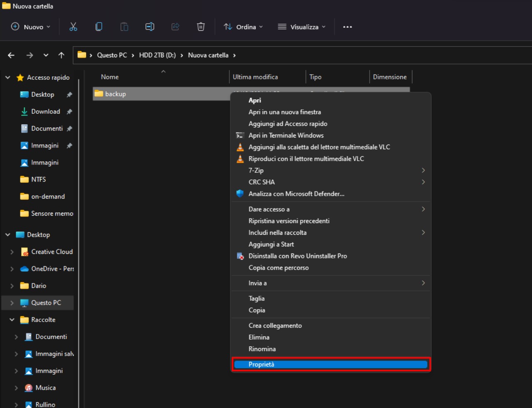Open the Visualizza view dropdown
The height and width of the screenshot is (408, 532).
tap(302, 27)
